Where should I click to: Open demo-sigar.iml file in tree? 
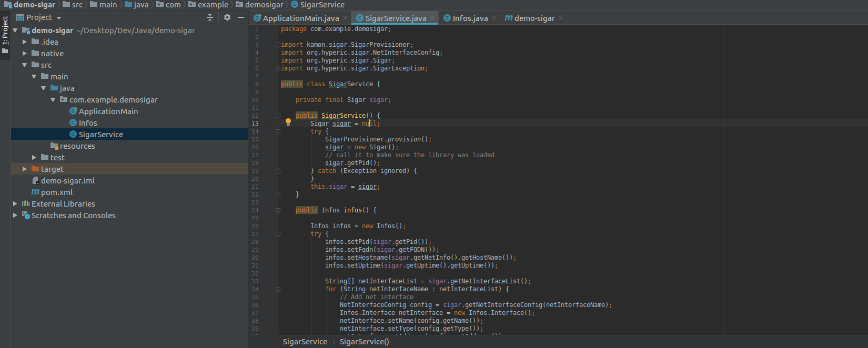click(68, 181)
